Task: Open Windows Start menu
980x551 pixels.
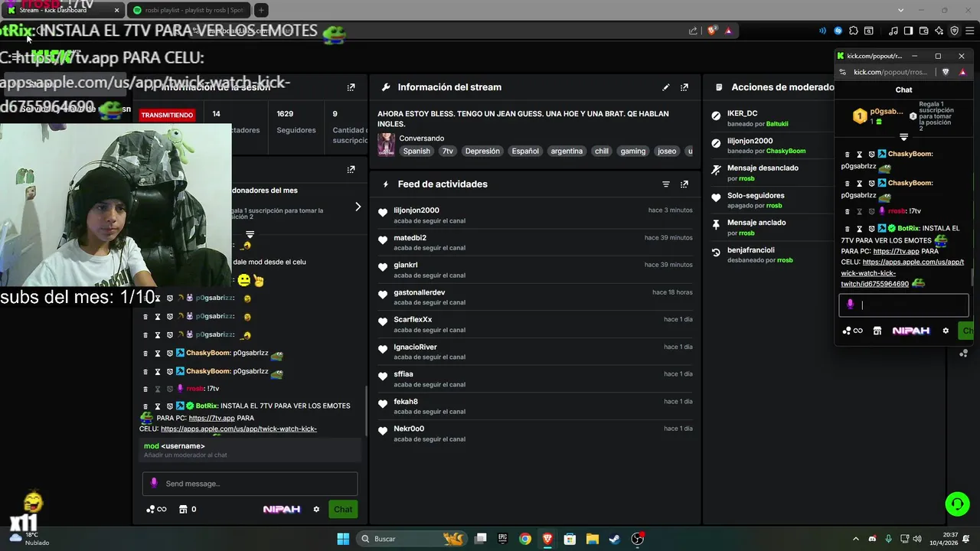Action: tap(343, 539)
